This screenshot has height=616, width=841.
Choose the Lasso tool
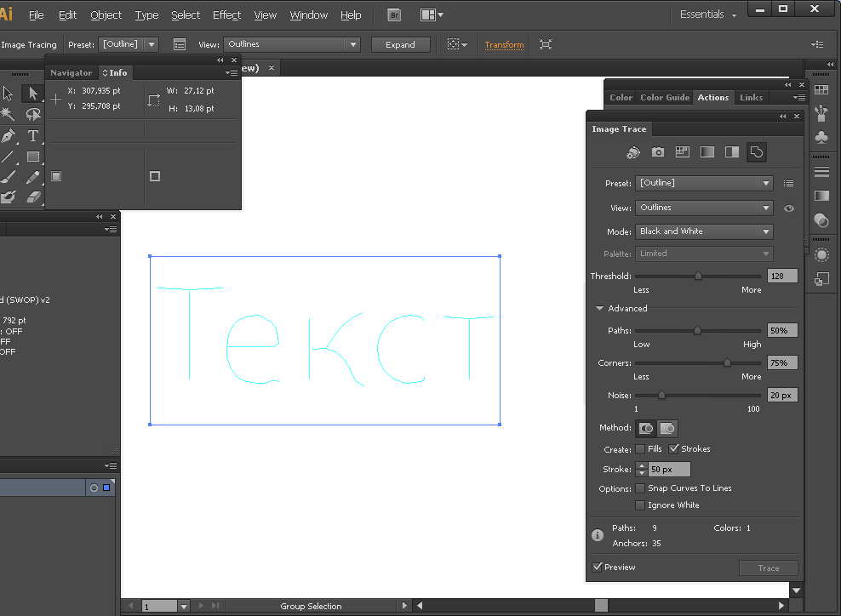(x=33, y=114)
